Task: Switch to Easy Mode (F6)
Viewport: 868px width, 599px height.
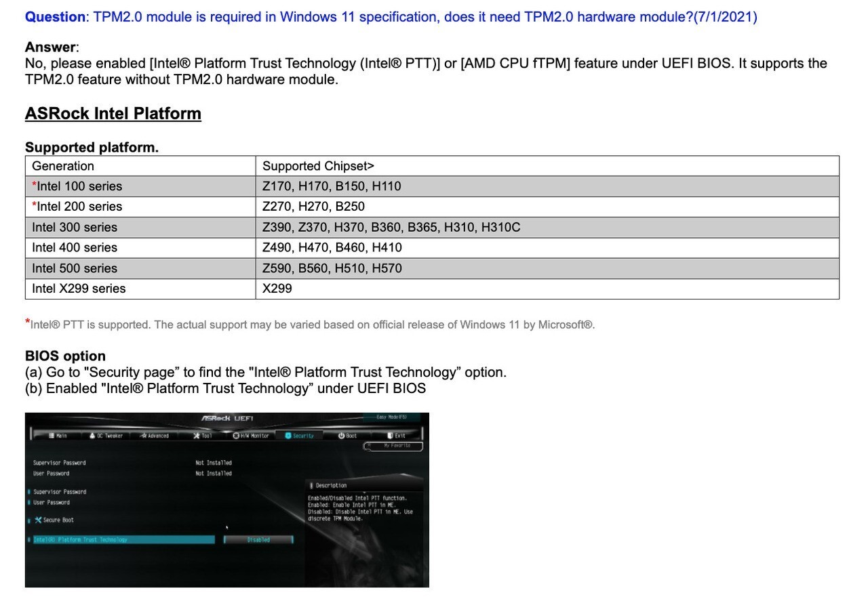Action: click(x=392, y=417)
